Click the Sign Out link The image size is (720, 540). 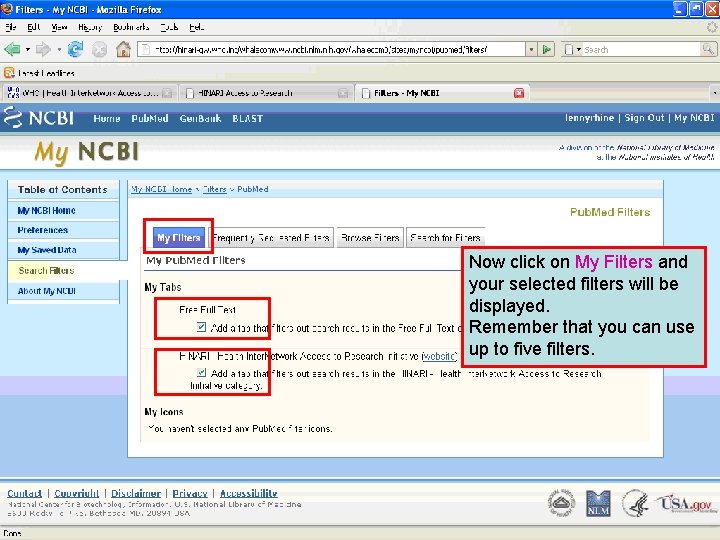(x=644, y=118)
